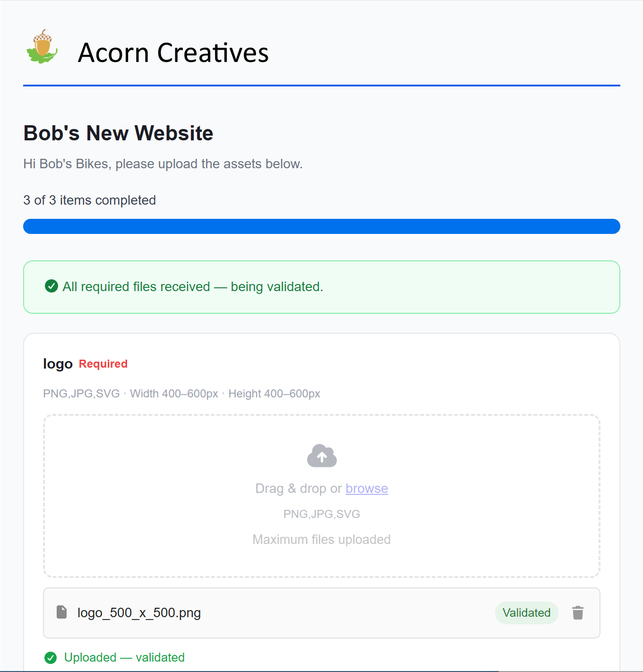
Task: Open file picker via the browse link
Action: point(367,488)
